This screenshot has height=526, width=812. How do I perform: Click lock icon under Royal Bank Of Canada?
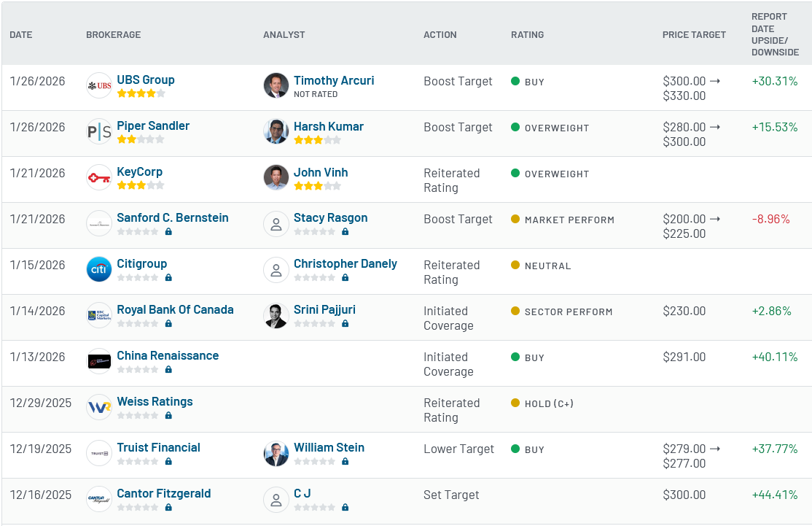tap(168, 323)
